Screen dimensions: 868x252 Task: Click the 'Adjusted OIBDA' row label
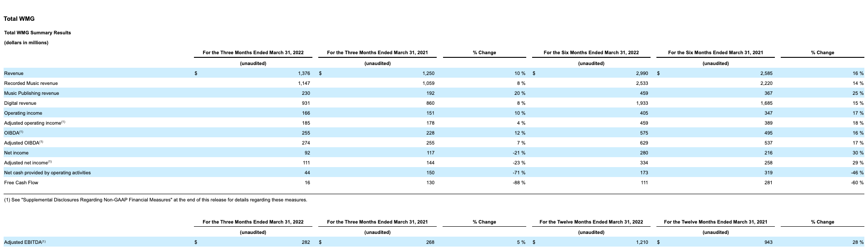click(x=24, y=143)
